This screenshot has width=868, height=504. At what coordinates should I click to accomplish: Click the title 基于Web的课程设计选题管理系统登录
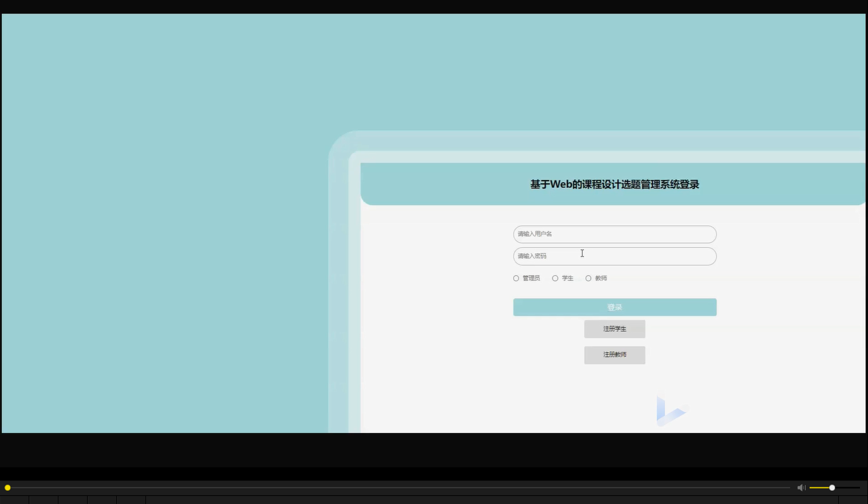[614, 184]
